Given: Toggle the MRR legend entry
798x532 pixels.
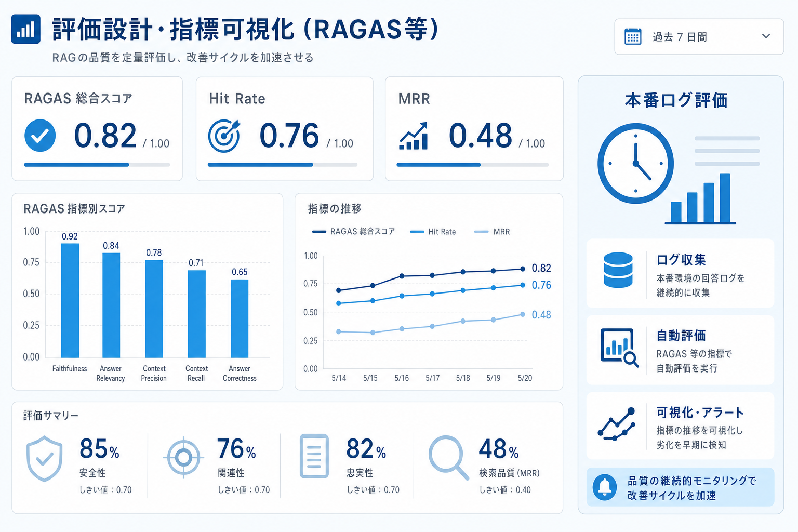Looking at the screenshot, I should pos(492,232).
